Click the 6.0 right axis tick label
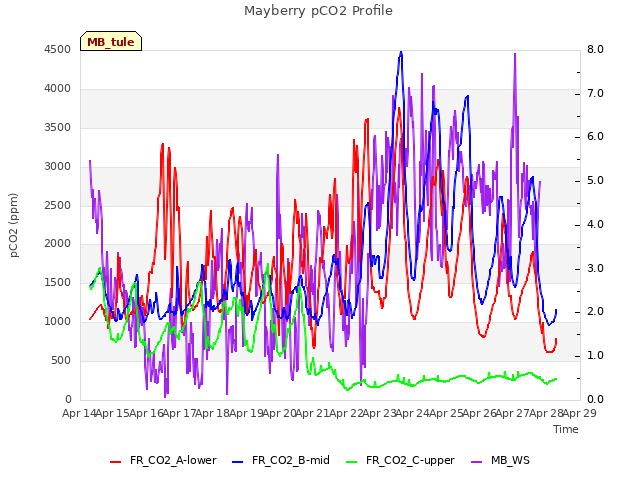The height and width of the screenshot is (480, 640). [x=595, y=136]
